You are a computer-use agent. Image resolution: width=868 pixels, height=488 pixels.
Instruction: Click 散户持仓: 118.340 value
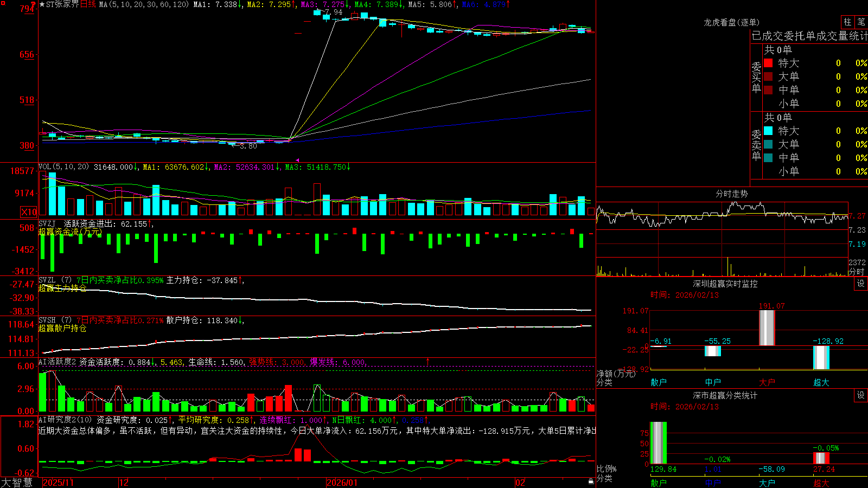click(202, 320)
